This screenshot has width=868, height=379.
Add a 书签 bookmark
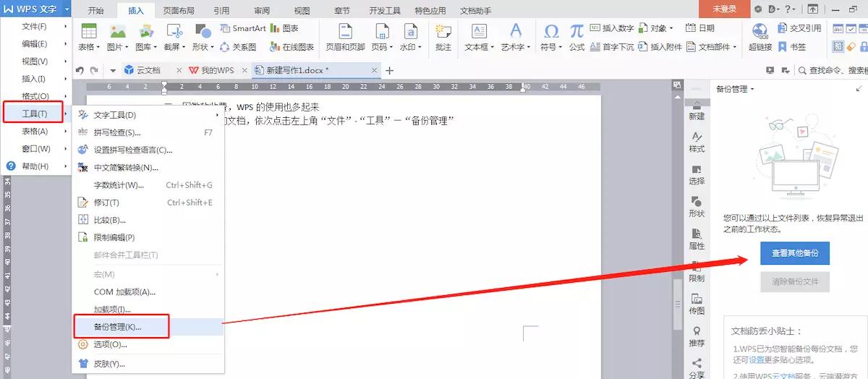click(x=793, y=47)
